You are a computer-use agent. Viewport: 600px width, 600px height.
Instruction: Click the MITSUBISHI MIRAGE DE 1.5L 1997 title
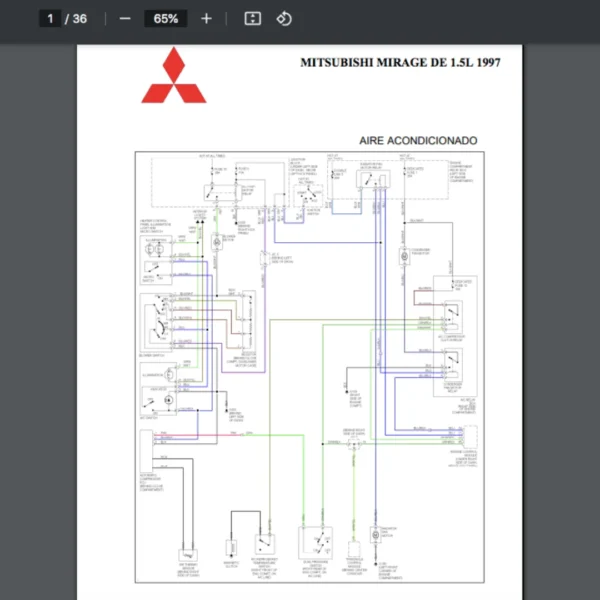pos(400,62)
